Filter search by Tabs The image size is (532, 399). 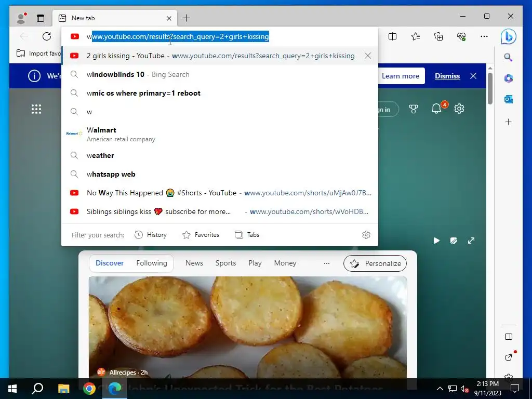pyautogui.click(x=247, y=235)
